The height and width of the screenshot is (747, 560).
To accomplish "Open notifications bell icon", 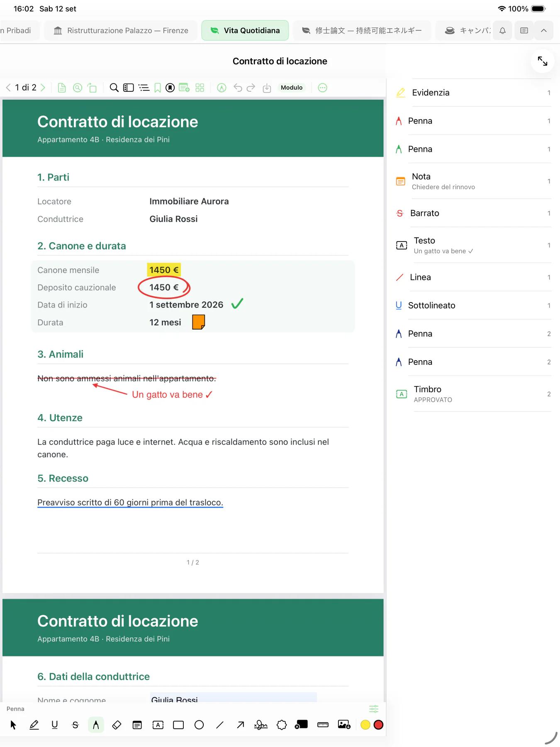I will (x=502, y=30).
